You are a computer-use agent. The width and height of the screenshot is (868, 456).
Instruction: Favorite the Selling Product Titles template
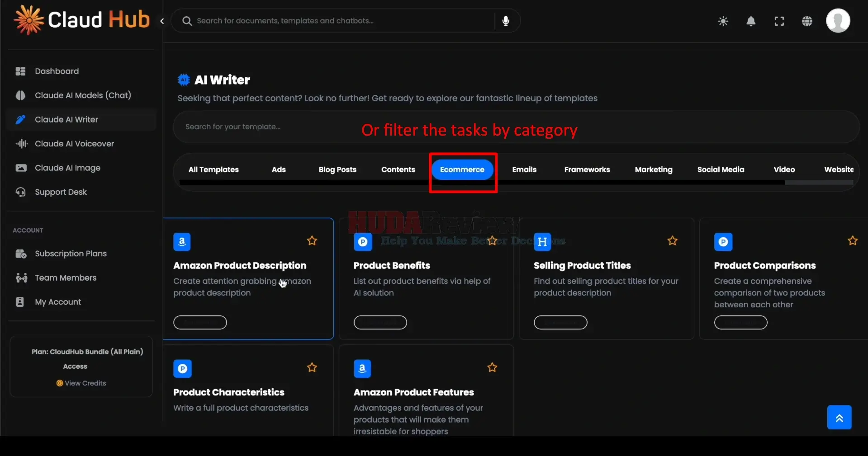tap(673, 241)
